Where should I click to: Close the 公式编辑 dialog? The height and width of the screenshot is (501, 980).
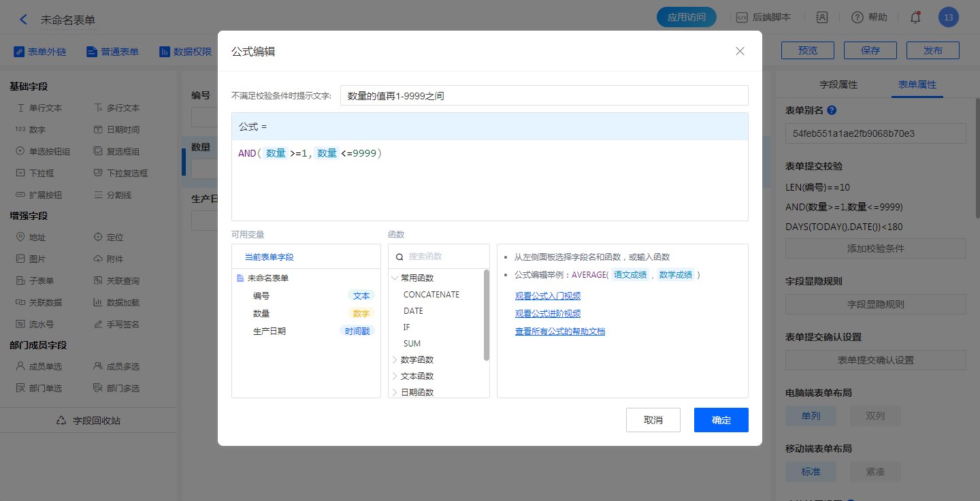[740, 51]
